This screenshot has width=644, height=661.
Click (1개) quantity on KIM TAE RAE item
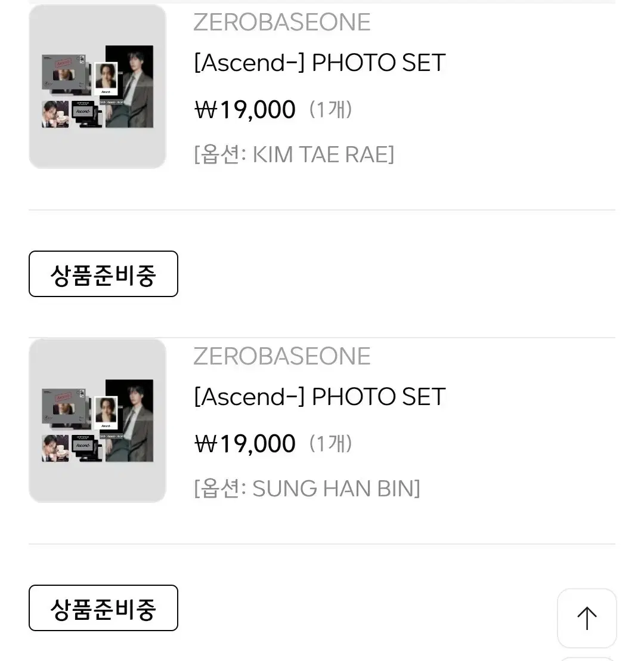pyautogui.click(x=330, y=110)
